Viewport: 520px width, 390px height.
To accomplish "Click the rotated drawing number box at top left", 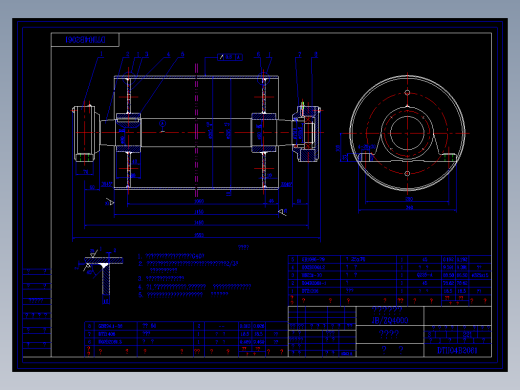I will (x=85, y=40).
